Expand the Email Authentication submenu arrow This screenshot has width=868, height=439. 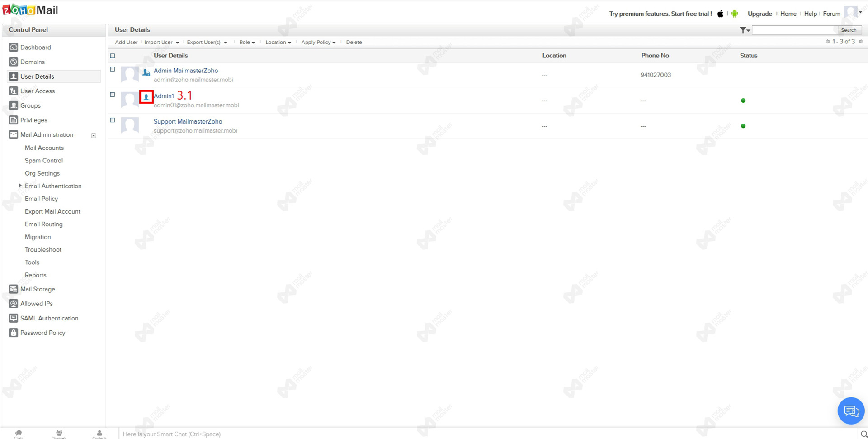20,186
